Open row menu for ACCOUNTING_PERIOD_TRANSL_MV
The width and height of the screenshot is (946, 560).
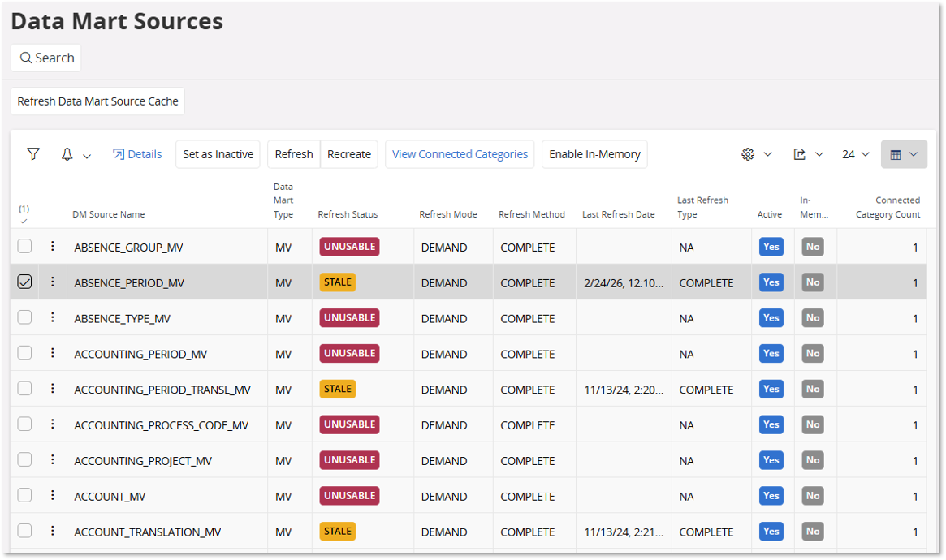coord(53,388)
